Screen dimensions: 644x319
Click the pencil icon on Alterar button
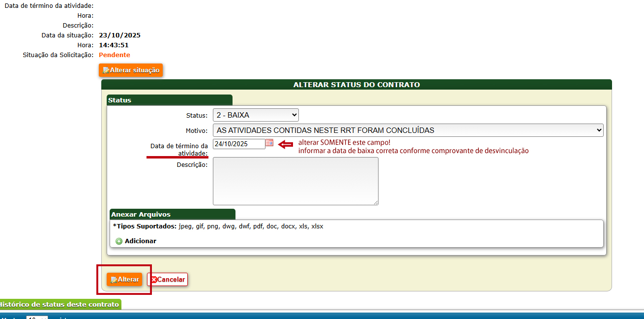tap(114, 280)
